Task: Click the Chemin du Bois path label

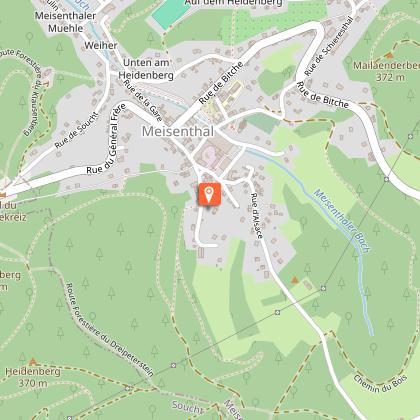Action: click(380, 384)
